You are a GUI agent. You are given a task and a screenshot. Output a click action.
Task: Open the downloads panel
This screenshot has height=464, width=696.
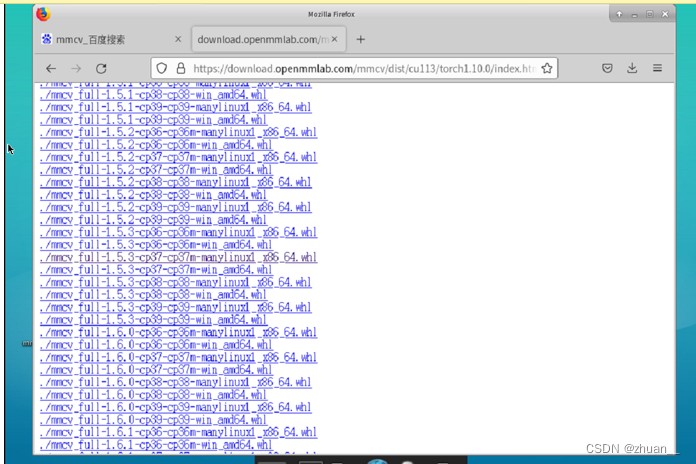[x=632, y=68]
